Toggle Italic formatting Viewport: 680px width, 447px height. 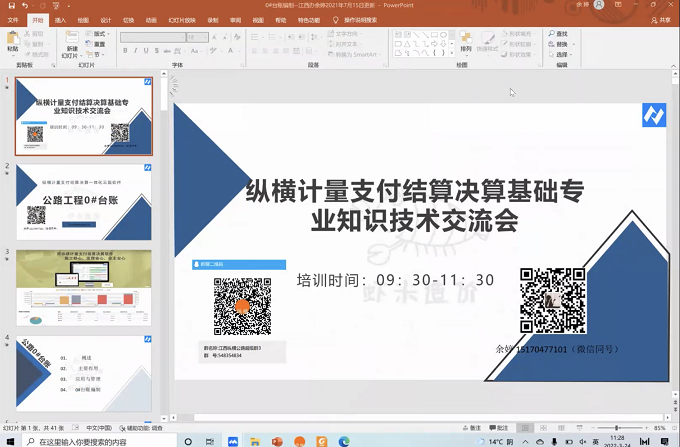[x=135, y=51]
